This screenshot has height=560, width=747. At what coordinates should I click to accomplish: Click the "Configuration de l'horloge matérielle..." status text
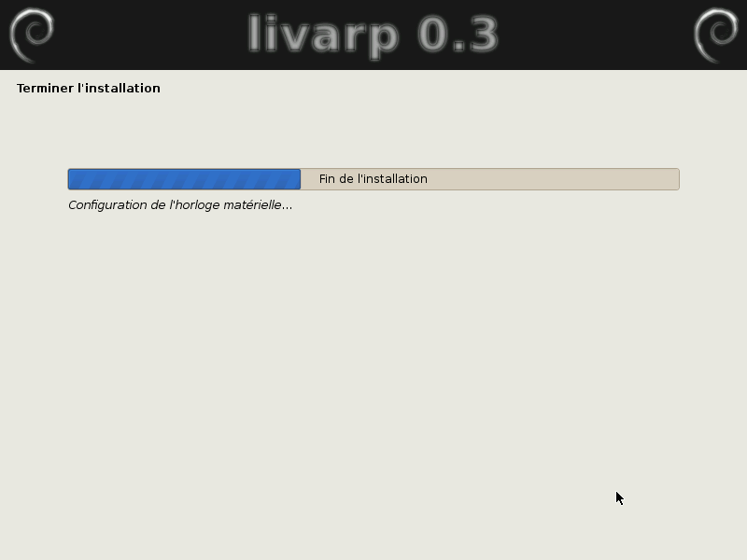tap(180, 205)
